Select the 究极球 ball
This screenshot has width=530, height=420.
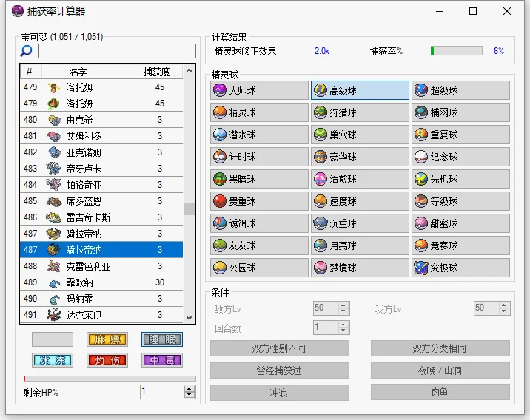point(460,268)
